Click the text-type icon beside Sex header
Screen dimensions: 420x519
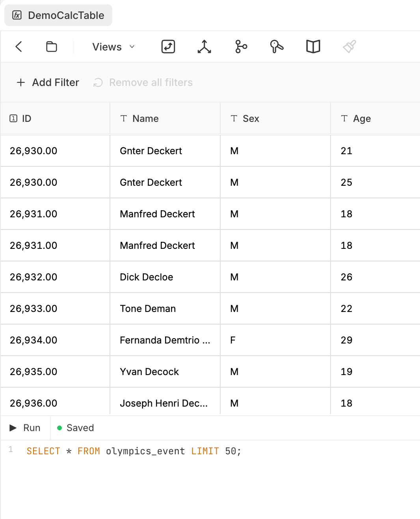234,118
